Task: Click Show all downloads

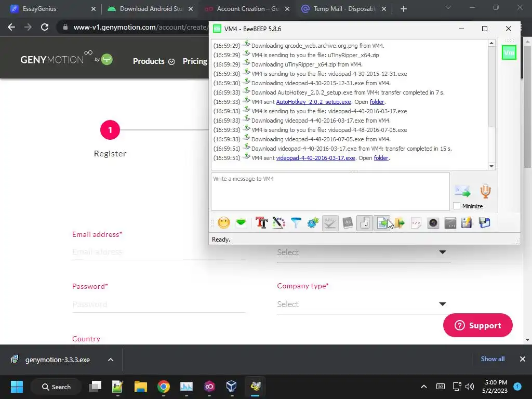Action: point(493,359)
